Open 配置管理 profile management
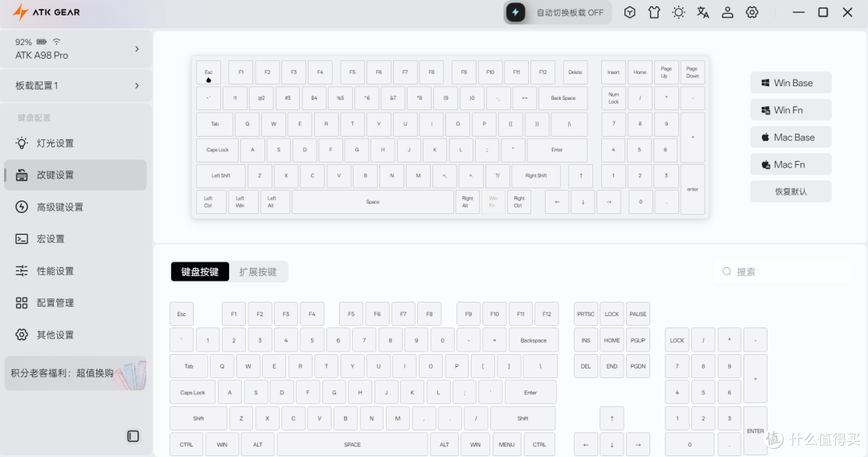868x457 pixels. tap(76, 303)
